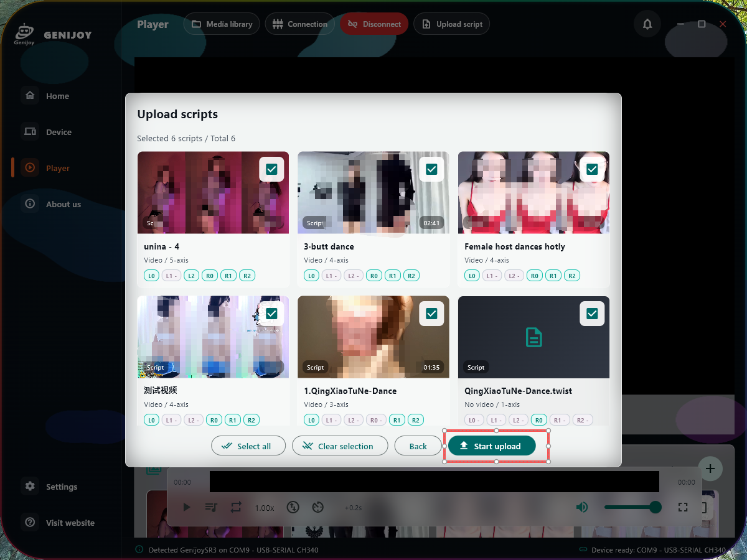Screen dimensions: 747x560
Task: Deselect the Female host dances hotly checkbox
Action: pyautogui.click(x=592, y=169)
